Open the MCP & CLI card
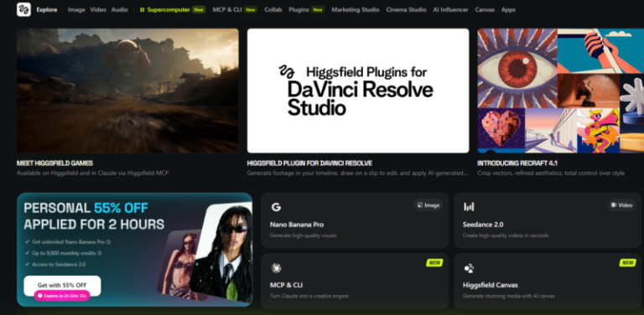 (x=355, y=281)
